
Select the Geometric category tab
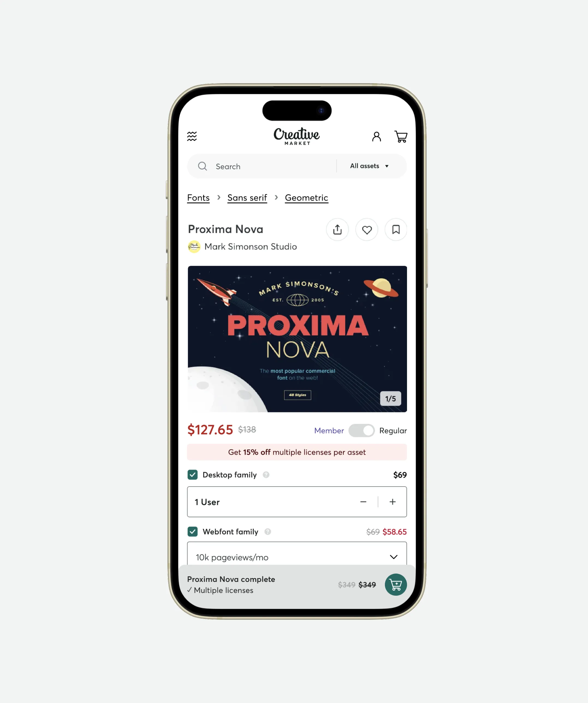click(307, 197)
